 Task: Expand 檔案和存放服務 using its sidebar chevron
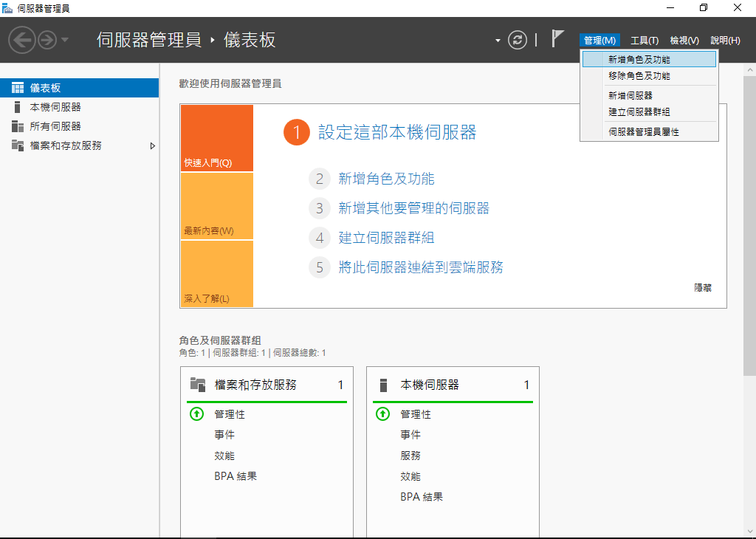pos(153,146)
